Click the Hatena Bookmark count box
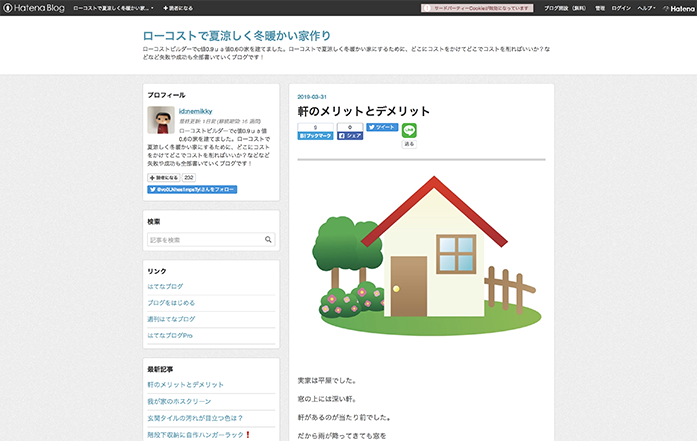 click(315, 127)
